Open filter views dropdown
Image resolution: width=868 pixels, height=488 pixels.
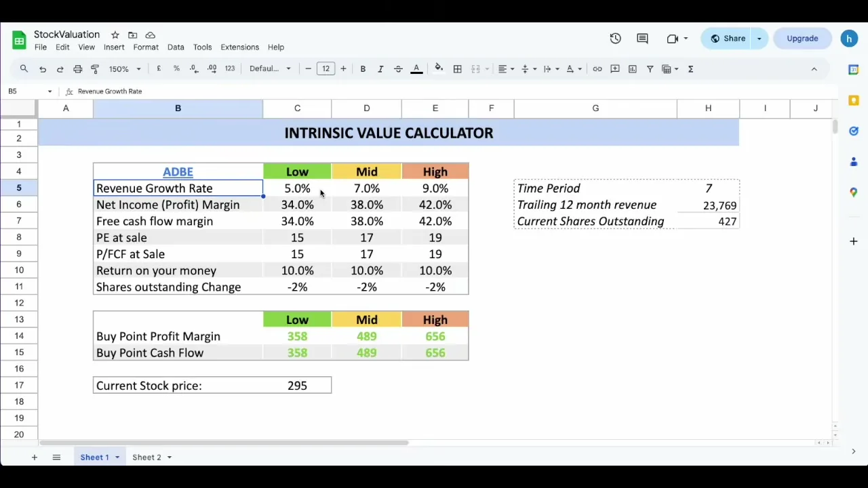pos(670,68)
